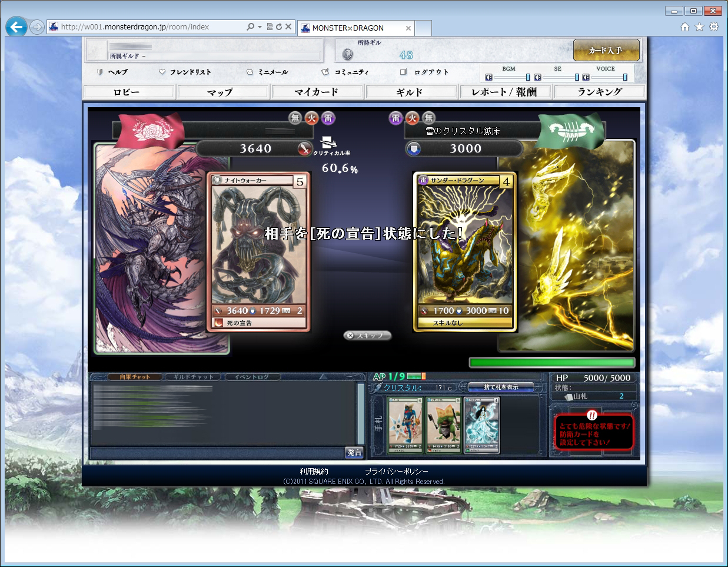This screenshot has height=567, width=728.
Task: Click スキップ skip button
Action: [x=368, y=335]
